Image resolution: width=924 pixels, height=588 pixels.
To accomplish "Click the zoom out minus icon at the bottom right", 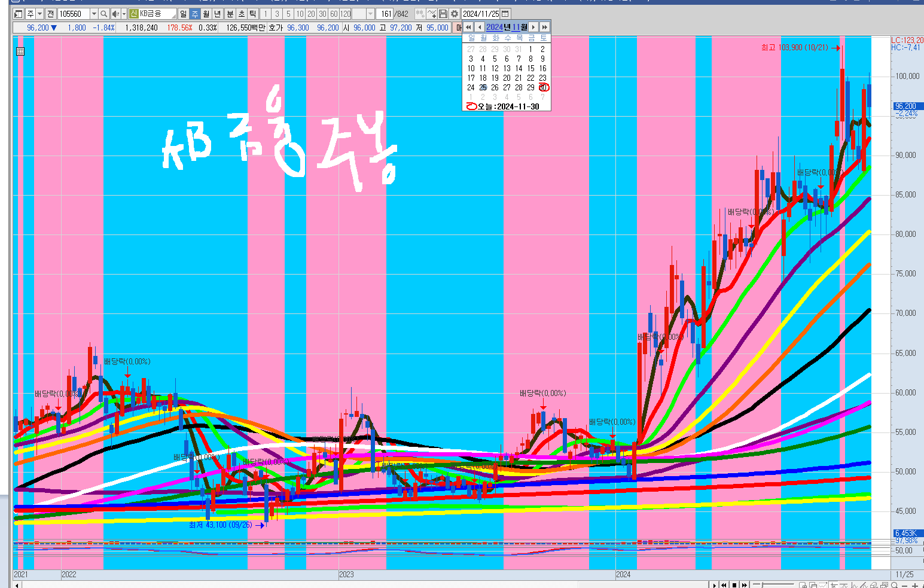I will click(x=905, y=585).
